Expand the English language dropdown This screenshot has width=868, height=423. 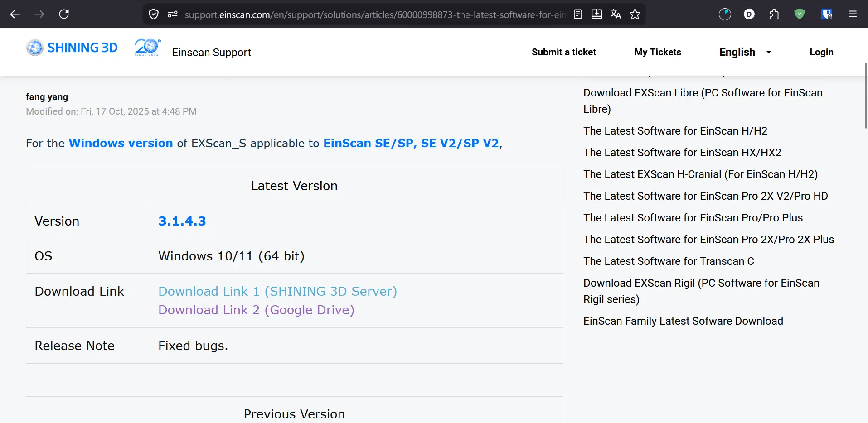click(x=745, y=52)
